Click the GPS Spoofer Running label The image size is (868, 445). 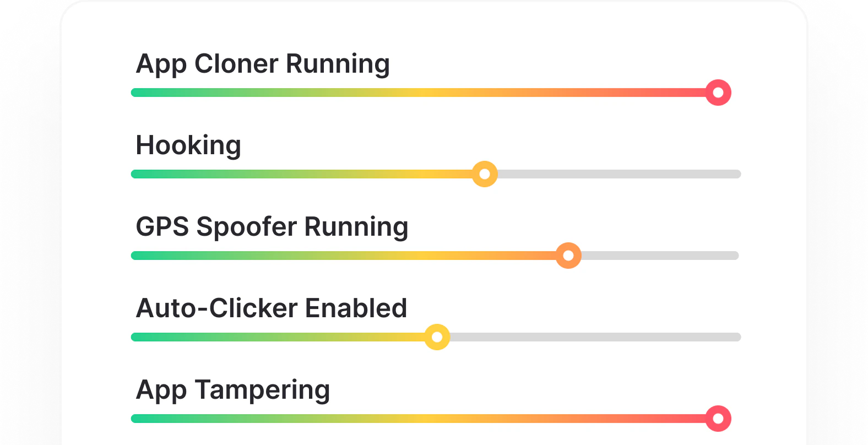(272, 226)
